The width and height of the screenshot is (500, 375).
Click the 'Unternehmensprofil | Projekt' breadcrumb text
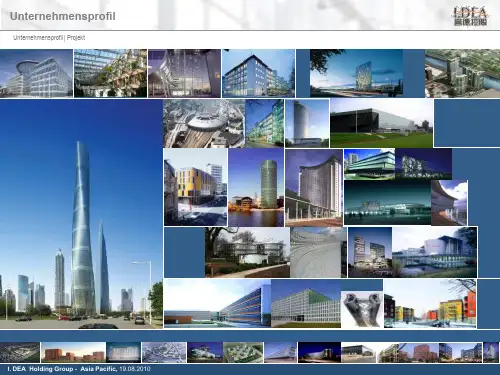pos(49,38)
